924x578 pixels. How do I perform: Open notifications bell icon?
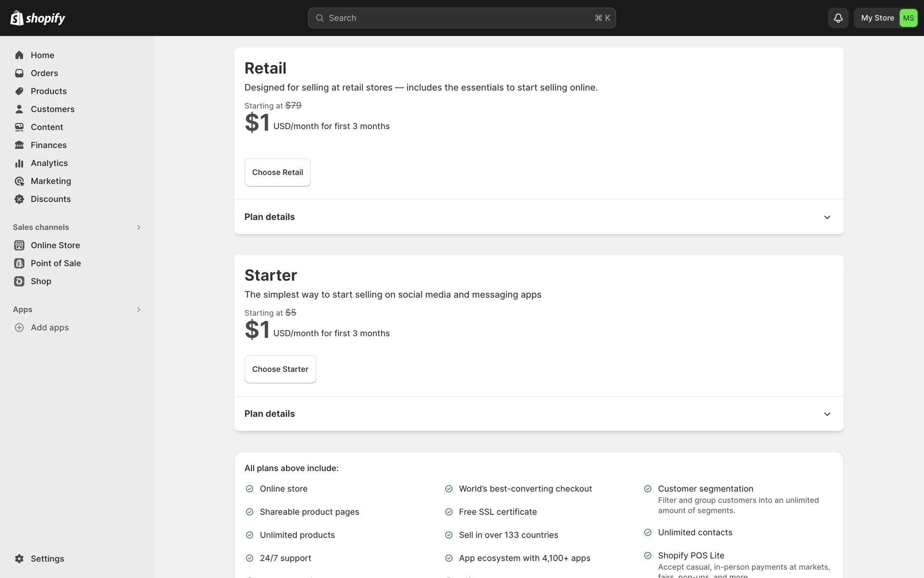click(838, 18)
